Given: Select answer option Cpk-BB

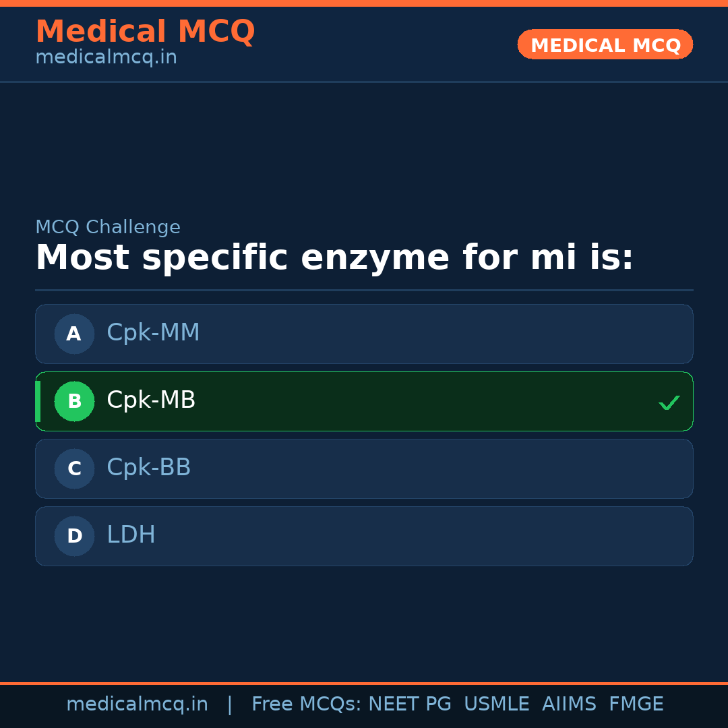Looking at the screenshot, I should pyautogui.click(x=364, y=468).
